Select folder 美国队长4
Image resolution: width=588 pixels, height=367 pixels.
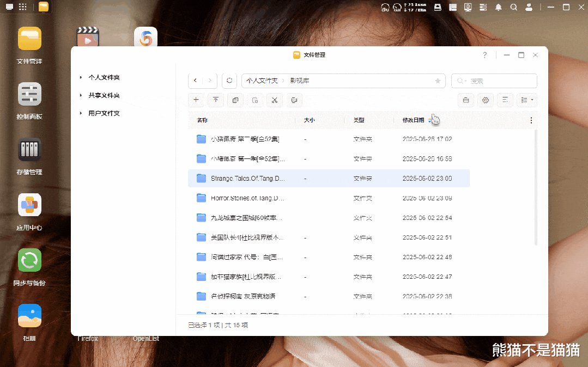pos(329,237)
